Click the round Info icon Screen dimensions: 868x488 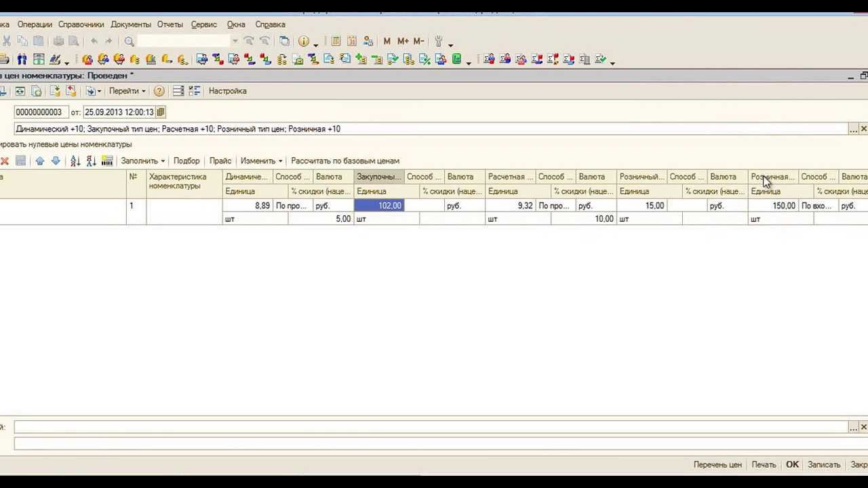(x=304, y=41)
